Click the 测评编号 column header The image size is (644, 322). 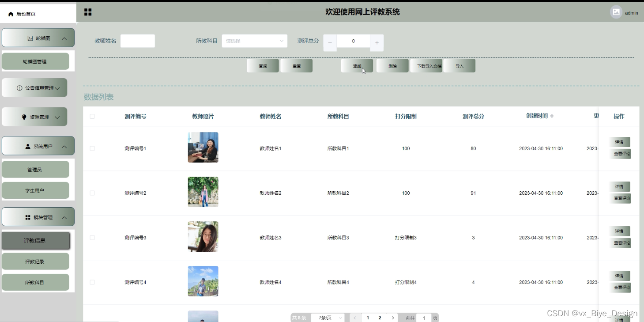tap(136, 117)
